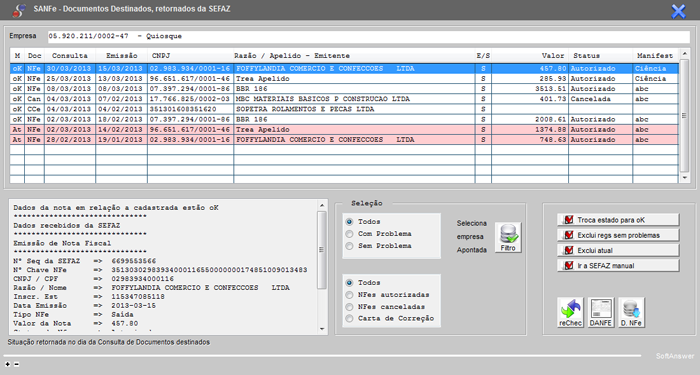
Task: Select upper Todos radio in Seleção
Action: 350,221
